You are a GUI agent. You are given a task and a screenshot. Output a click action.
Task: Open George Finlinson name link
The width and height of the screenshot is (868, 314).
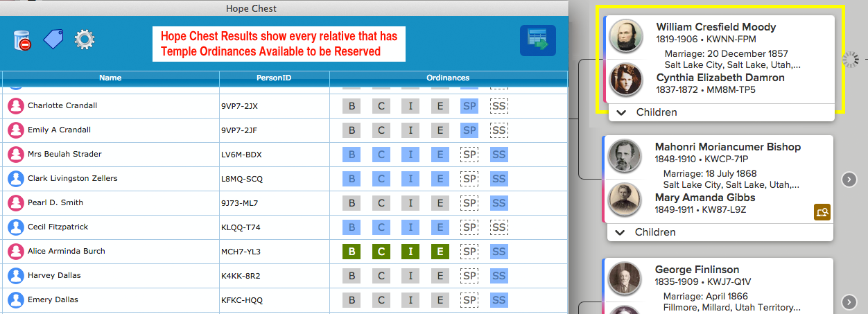[x=697, y=270]
